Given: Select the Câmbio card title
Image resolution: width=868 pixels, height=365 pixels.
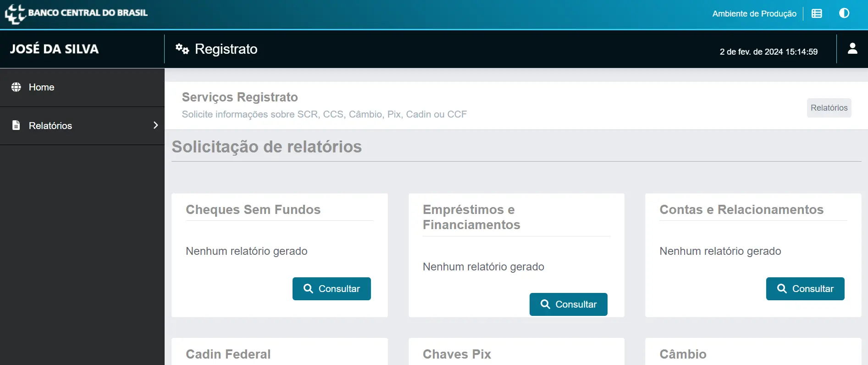Looking at the screenshot, I should (x=683, y=354).
